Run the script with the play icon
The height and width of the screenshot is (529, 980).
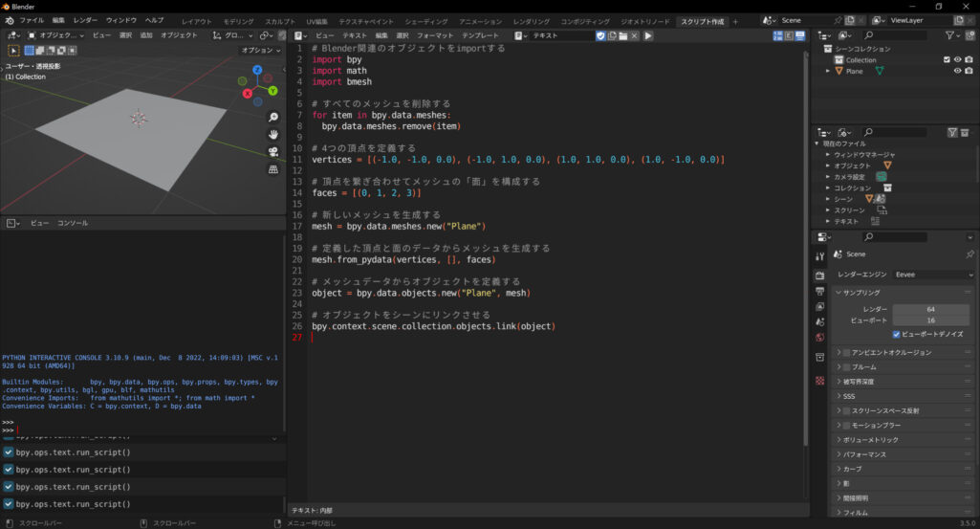pos(648,35)
